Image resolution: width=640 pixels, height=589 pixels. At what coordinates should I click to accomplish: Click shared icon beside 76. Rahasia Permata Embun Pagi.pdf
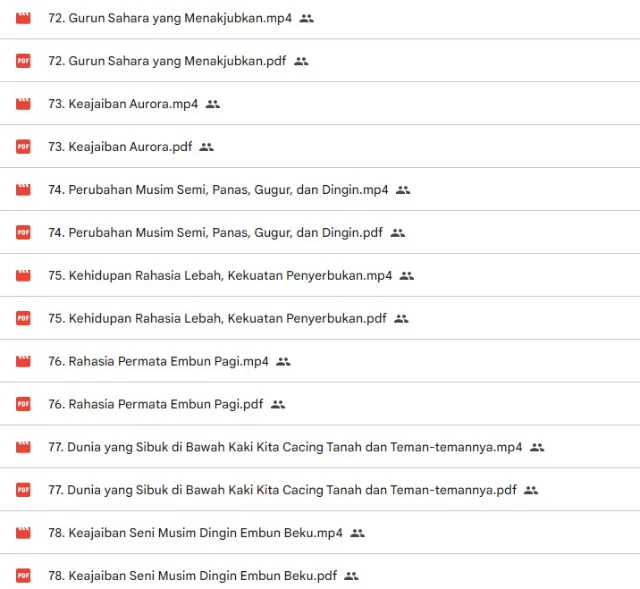(278, 405)
